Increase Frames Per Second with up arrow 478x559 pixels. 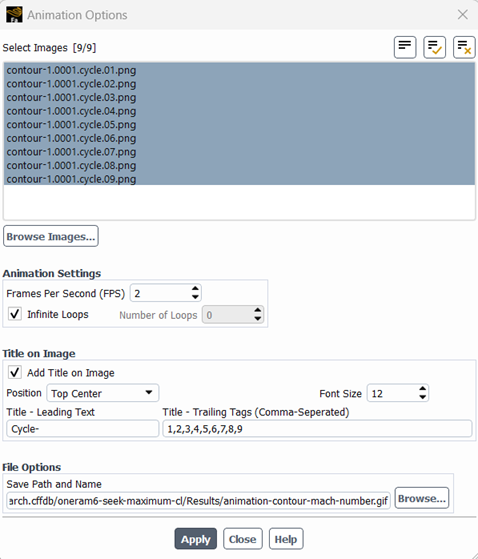[195, 288]
